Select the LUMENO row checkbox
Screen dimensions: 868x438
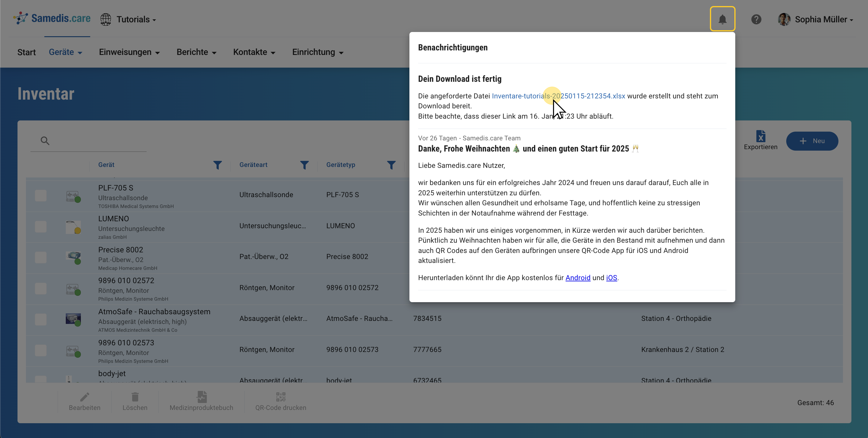(x=40, y=227)
